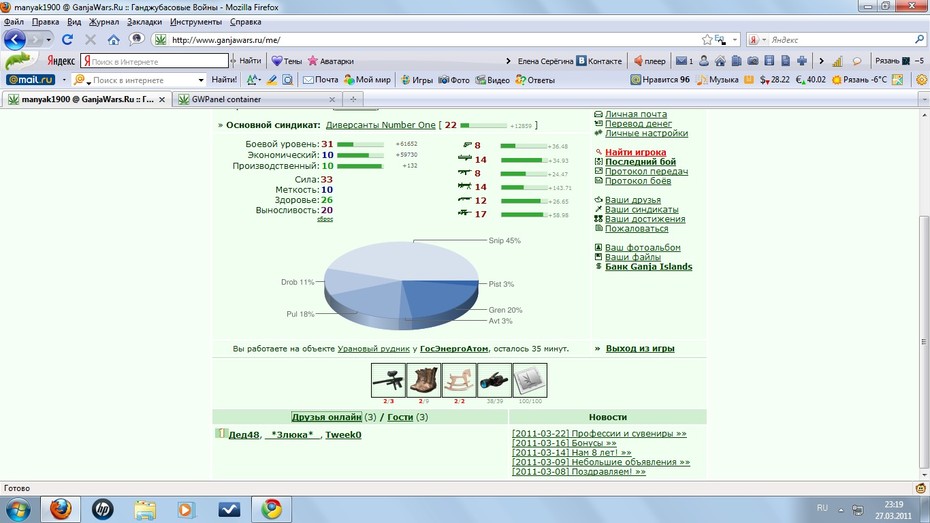Open the Урановый рудник object link

[374, 349]
